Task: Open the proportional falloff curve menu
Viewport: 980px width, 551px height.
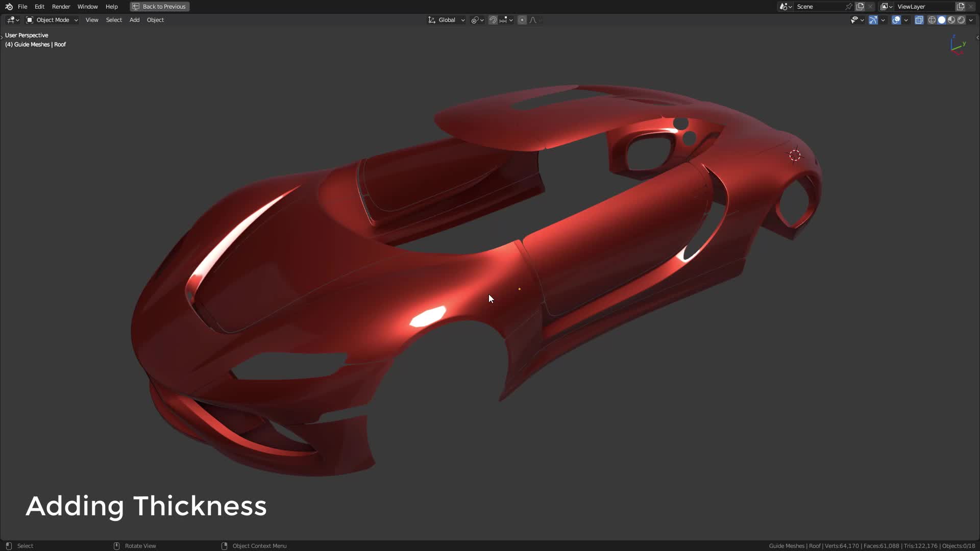Action: click(x=535, y=20)
